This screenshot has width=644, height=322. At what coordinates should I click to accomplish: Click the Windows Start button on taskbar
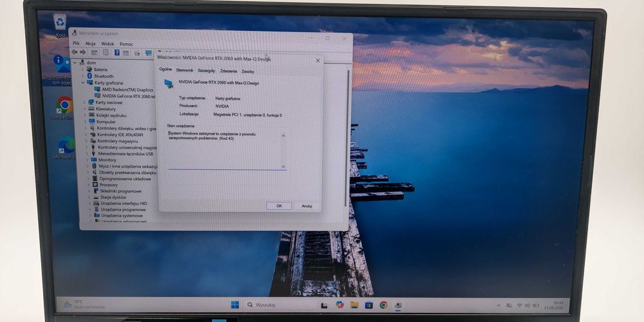[x=235, y=305]
